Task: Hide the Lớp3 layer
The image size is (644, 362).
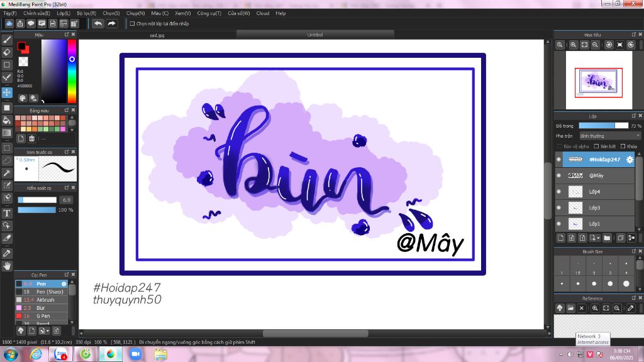Action: (x=558, y=207)
